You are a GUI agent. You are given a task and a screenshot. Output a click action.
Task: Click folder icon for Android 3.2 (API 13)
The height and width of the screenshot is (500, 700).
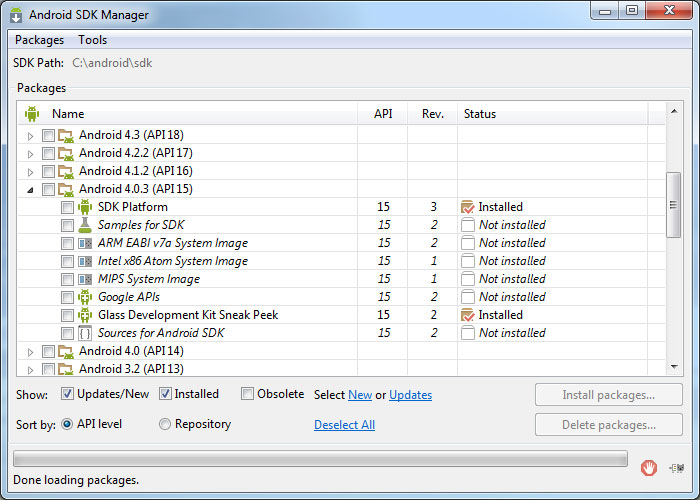click(x=66, y=369)
